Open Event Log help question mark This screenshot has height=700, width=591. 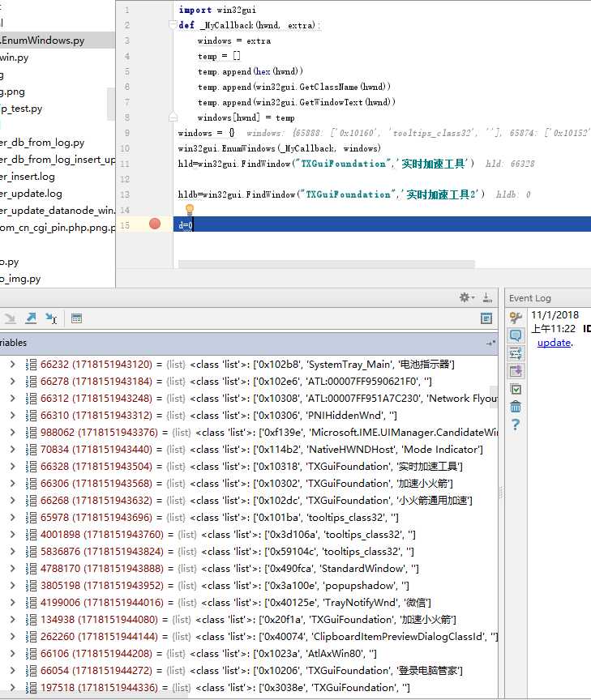[x=516, y=425]
